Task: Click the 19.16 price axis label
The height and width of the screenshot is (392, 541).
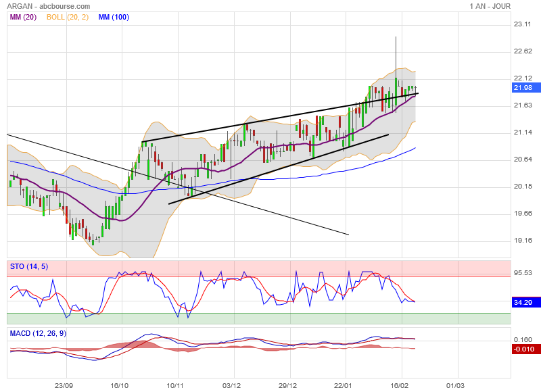Action: [x=522, y=241]
